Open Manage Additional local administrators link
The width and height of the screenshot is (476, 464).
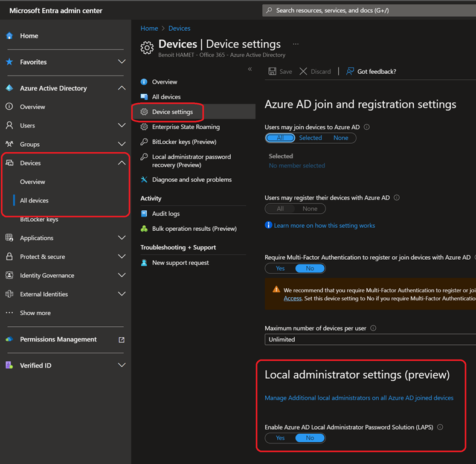tap(359, 398)
